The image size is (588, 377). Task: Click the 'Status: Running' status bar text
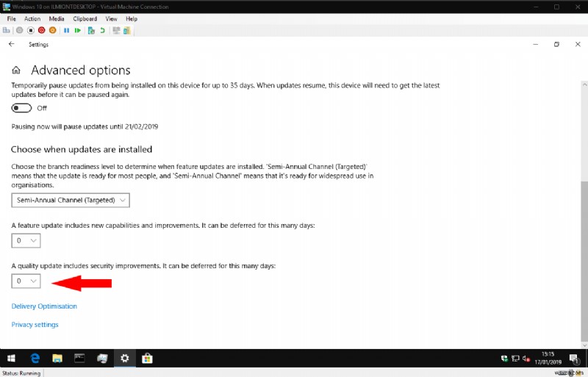(x=21, y=373)
